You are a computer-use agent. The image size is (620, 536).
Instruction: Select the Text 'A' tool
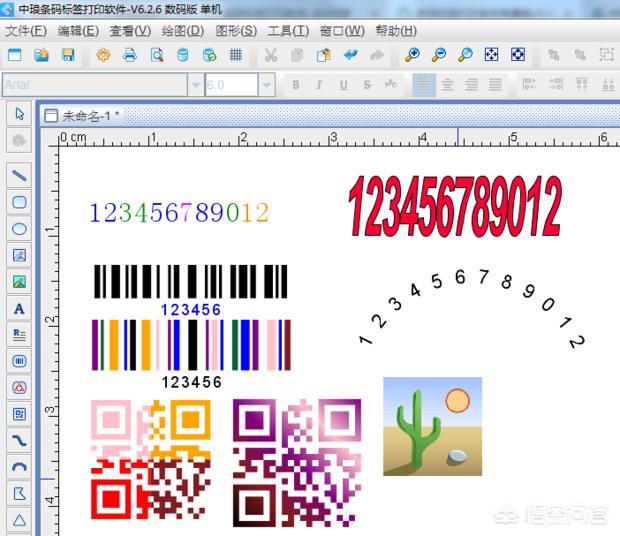tap(19, 308)
